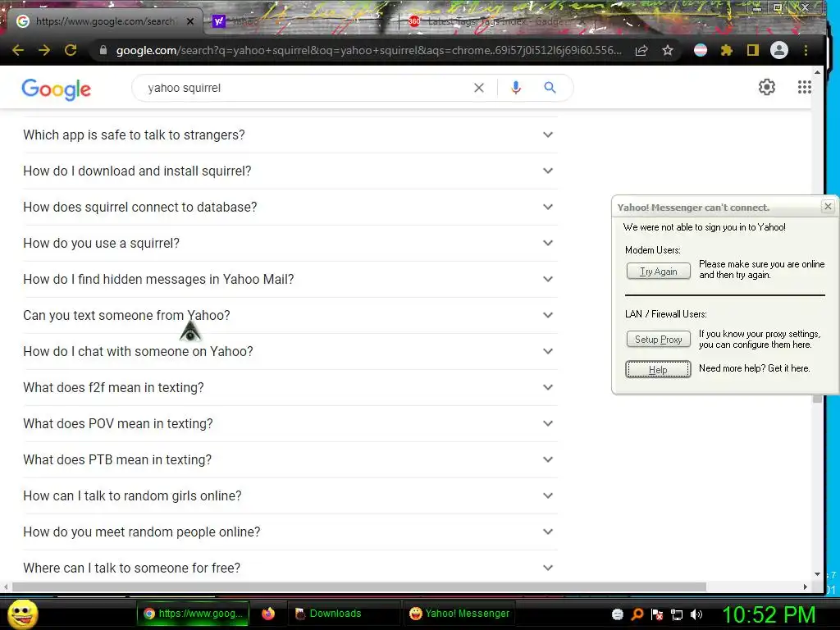Click the address bar URL
The image size is (840, 630).
pos(368,50)
